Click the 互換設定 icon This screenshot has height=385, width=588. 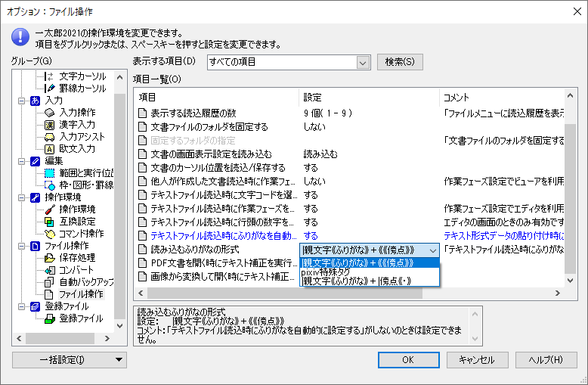tap(49, 222)
